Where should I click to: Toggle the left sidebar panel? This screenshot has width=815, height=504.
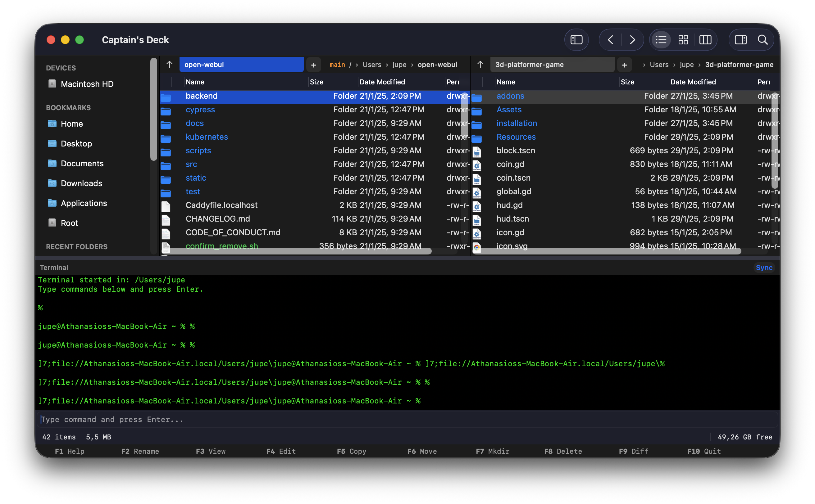pyautogui.click(x=577, y=40)
